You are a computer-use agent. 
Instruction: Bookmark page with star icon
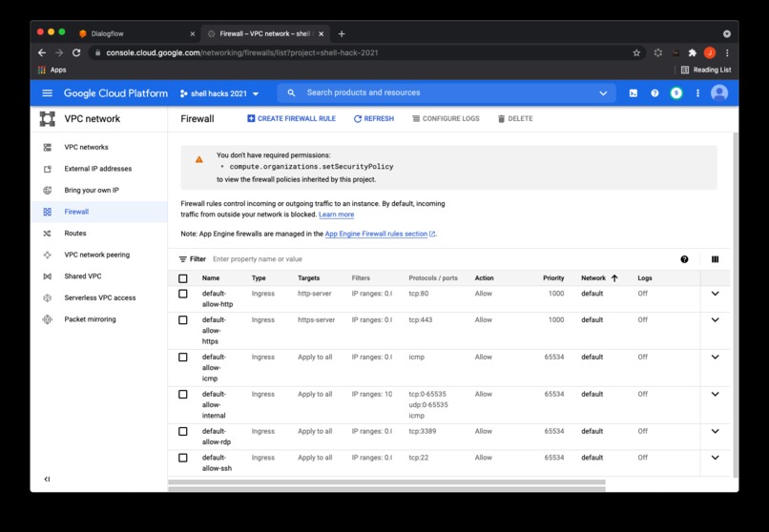click(636, 52)
